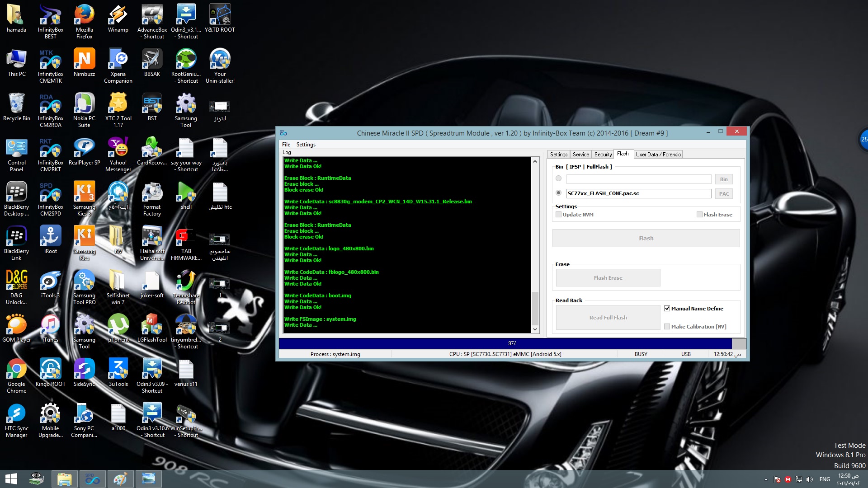This screenshot has height=488, width=868.
Task: Select Format Factory icon
Action: (x=152, y=198)
